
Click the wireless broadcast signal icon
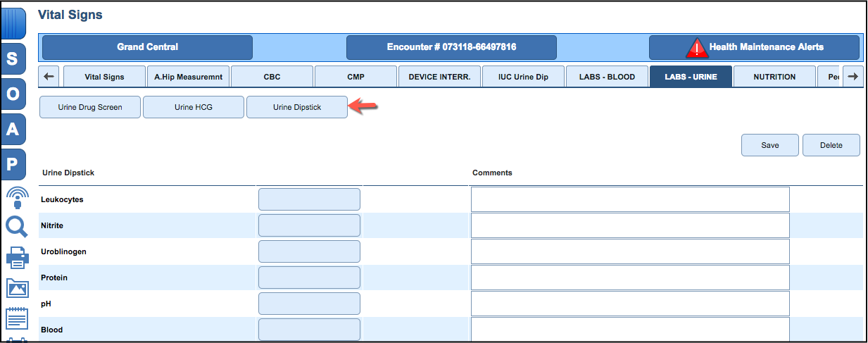(x=17, y=197)
